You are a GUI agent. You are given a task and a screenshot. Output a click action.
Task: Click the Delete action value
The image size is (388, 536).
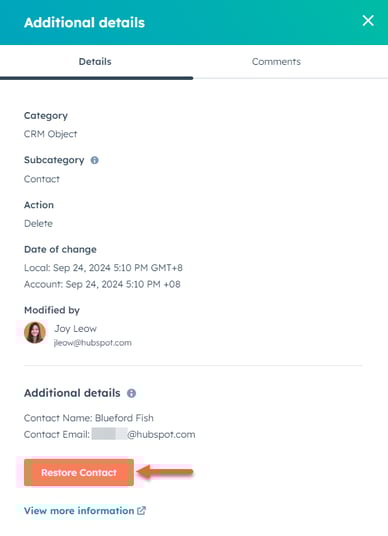tap(38, 224)
